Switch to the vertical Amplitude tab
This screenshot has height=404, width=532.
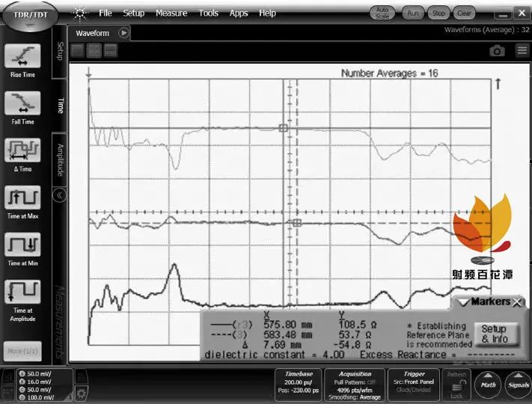click(60, 160)
